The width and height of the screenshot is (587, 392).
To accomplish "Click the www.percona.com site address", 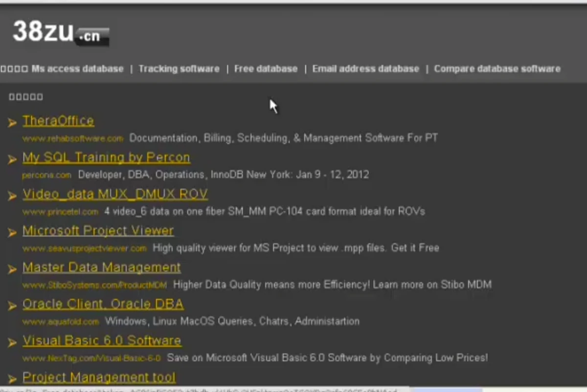I will (x=46, y=175).
